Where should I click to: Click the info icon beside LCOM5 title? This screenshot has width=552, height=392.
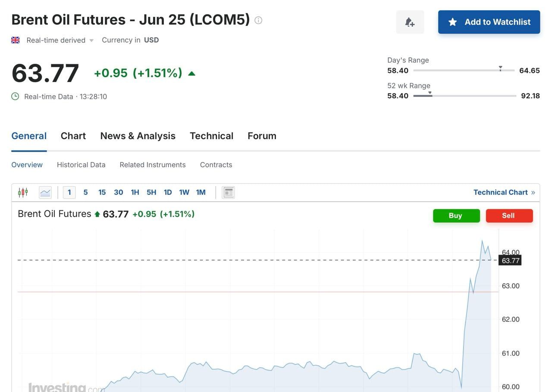tap(258, 20)
